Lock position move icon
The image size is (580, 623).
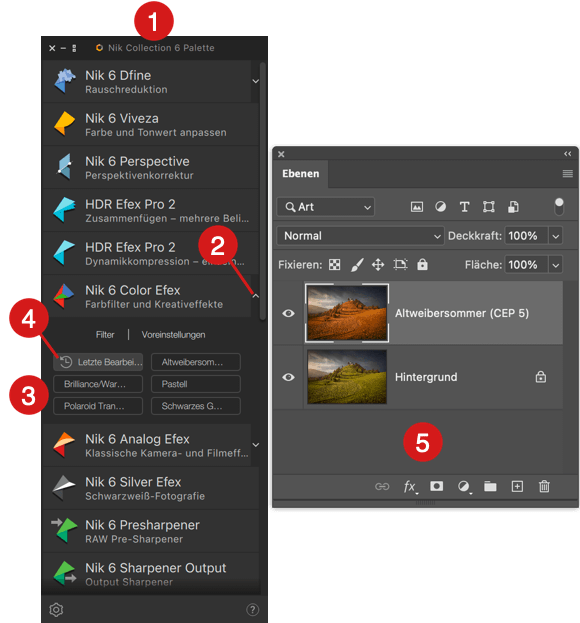(378, 265)
